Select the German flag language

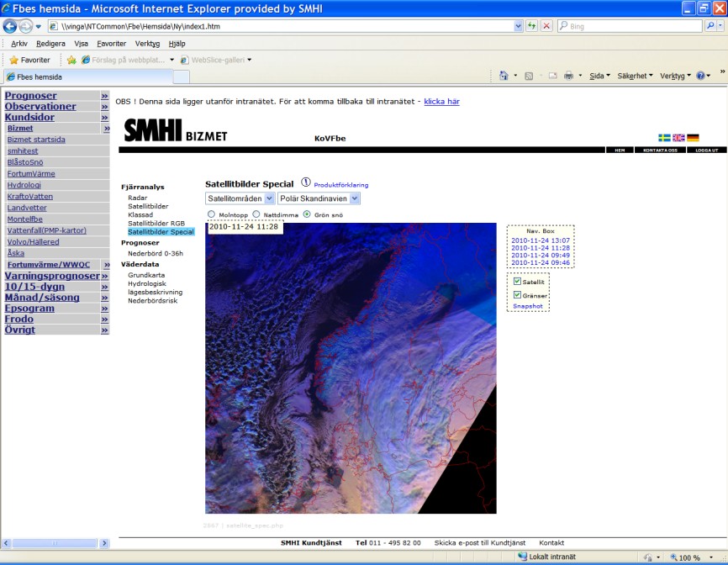[694, 138]
